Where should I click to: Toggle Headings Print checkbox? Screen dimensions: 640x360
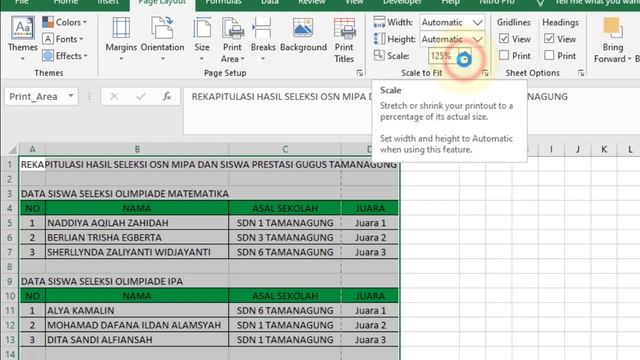pyautogui.click(x=549, y=55)
